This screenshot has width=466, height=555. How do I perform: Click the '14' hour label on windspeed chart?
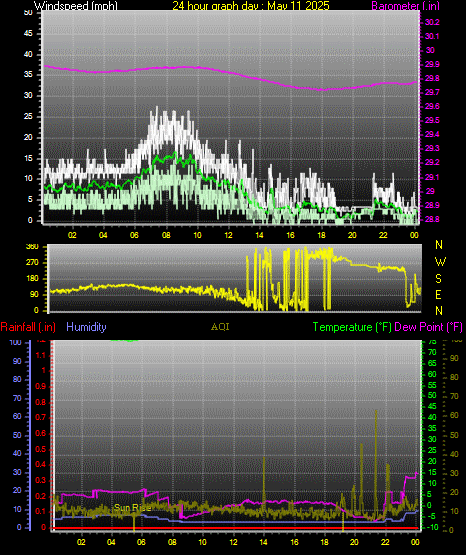259,235
